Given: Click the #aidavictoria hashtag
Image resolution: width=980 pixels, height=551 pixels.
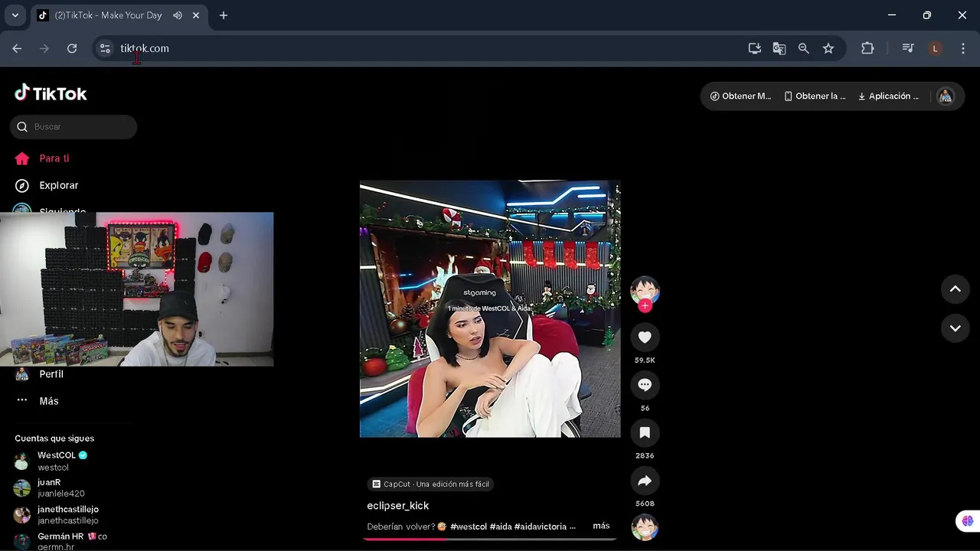Looking at the screenshot, I should coord(541,527).
